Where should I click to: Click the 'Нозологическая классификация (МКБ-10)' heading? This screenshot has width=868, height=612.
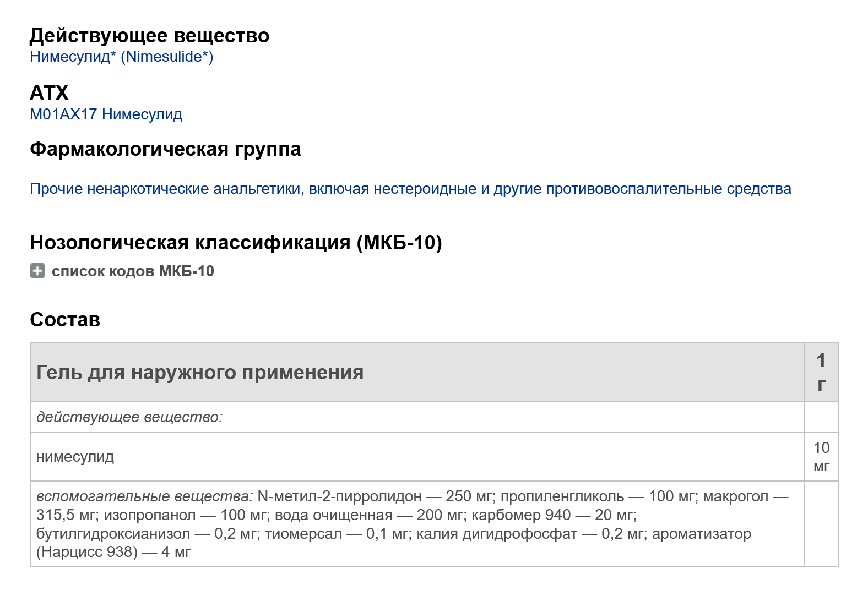point(236,243)
